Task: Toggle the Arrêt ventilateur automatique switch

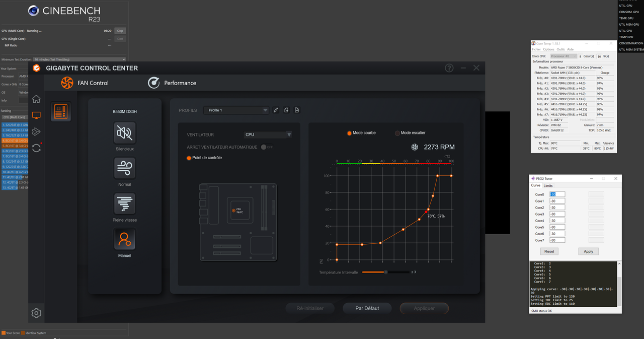Action: 267,147
